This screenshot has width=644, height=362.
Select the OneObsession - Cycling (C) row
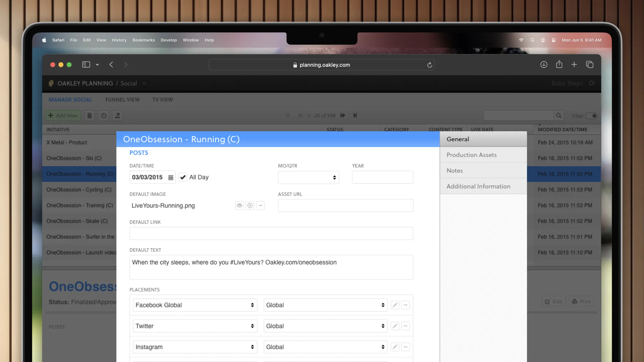(x=79, y=190)
